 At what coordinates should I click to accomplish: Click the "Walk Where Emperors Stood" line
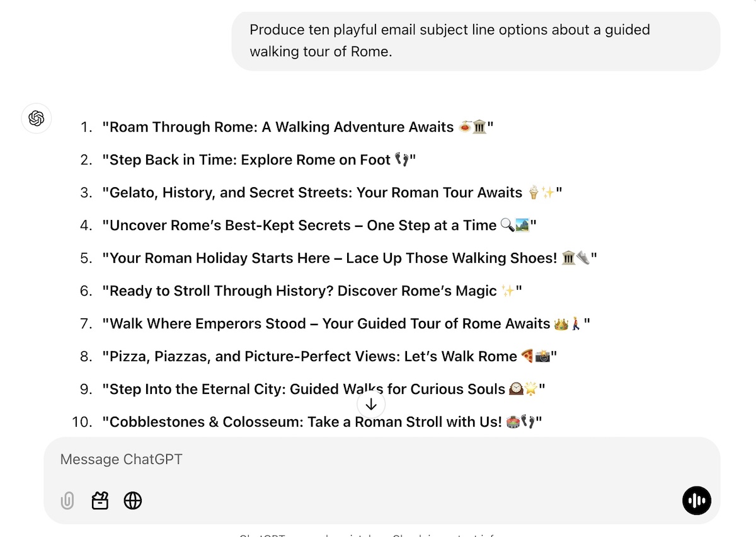coord(346,324)
